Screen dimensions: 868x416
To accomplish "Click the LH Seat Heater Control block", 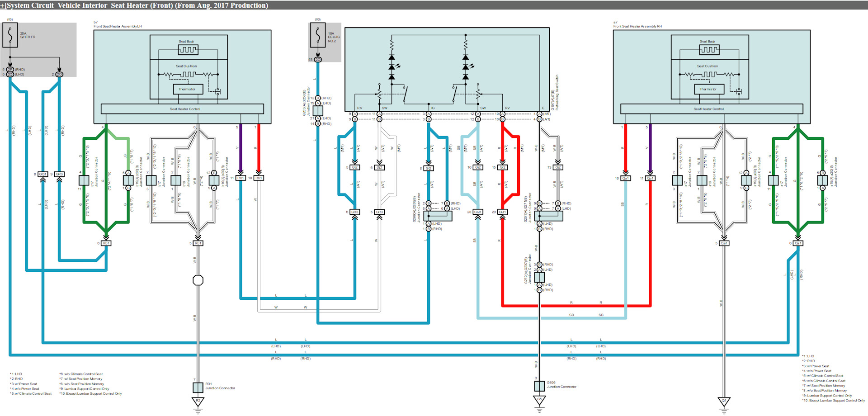I will pyautogui.click(x=182, y=109).
